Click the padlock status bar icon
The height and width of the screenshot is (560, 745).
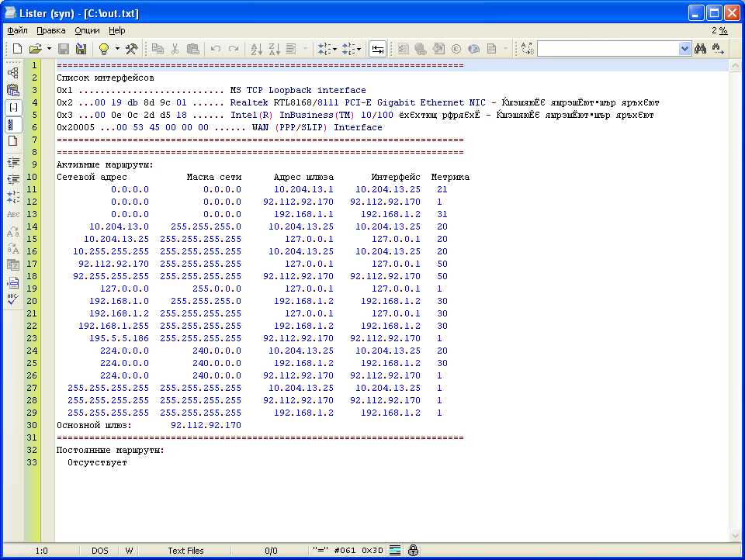[413, 551]
